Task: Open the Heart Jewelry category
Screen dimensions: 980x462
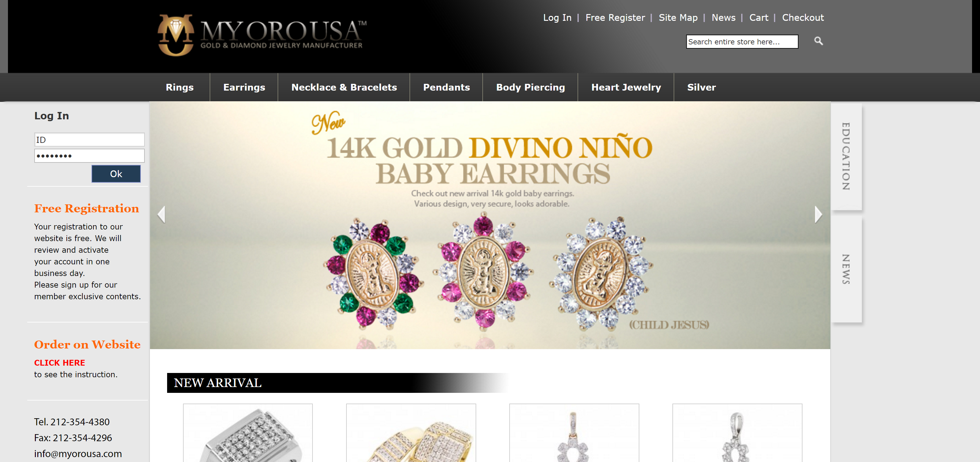Action: click(626, 87)
